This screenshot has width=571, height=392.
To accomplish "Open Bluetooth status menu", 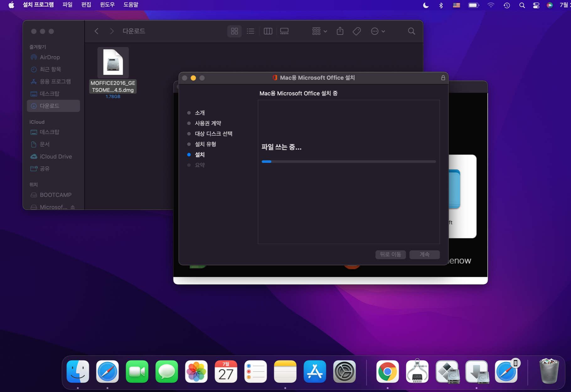I will [x=441, y=5].
